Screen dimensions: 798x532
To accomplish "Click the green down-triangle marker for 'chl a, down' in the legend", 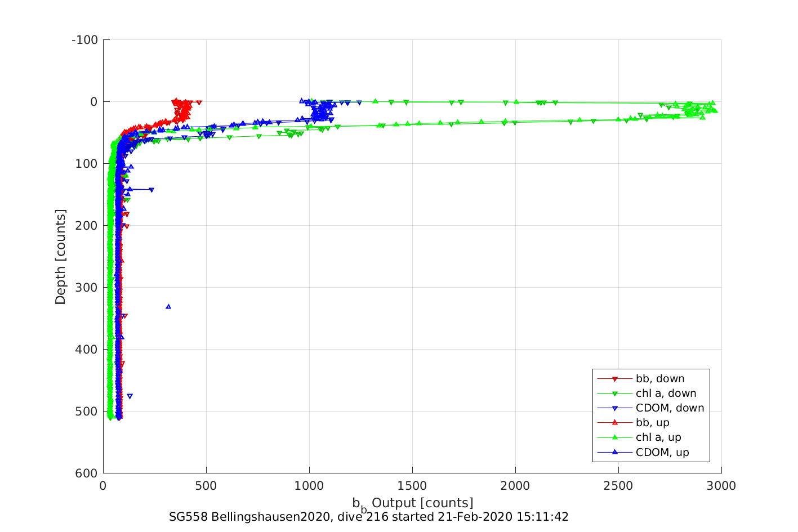I will (615, 394).
